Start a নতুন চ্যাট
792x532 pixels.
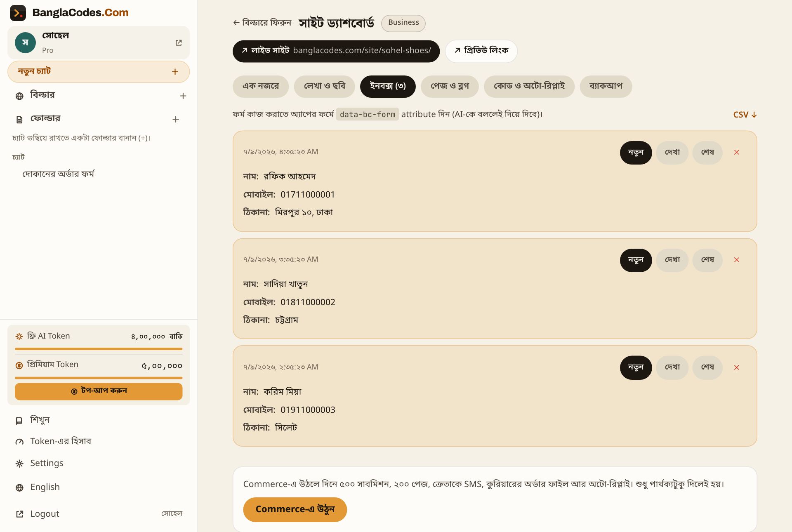point(99,72)
